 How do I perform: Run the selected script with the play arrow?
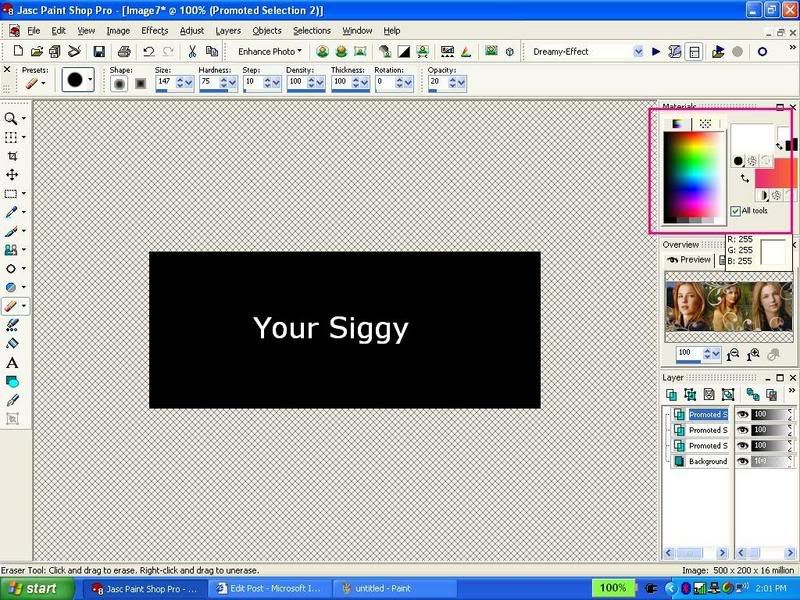point(656,52)
